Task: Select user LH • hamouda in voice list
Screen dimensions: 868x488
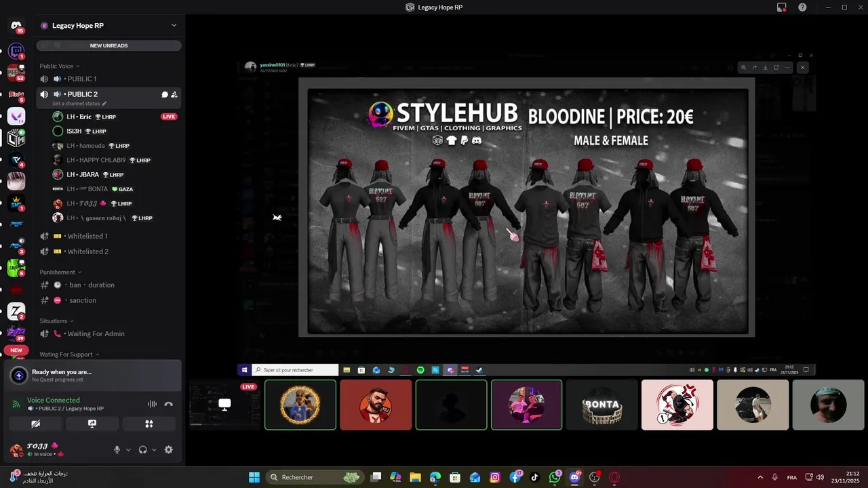Action: [x=115, y=146]
